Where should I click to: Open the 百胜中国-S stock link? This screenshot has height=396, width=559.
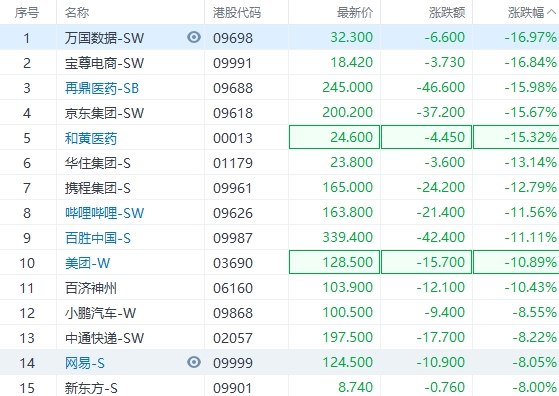[98, 238]
